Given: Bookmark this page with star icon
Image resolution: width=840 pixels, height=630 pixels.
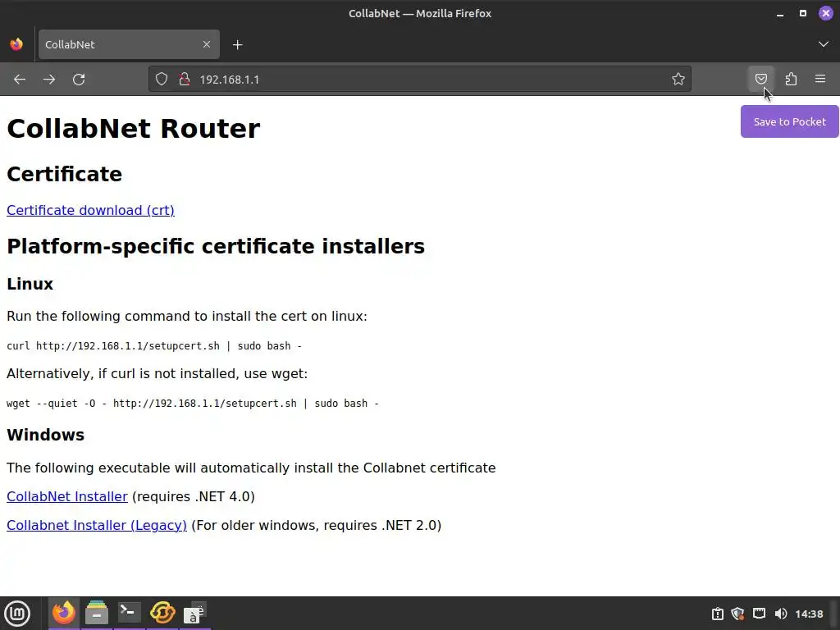Looking at the screenshot, I should pos(678,80).
